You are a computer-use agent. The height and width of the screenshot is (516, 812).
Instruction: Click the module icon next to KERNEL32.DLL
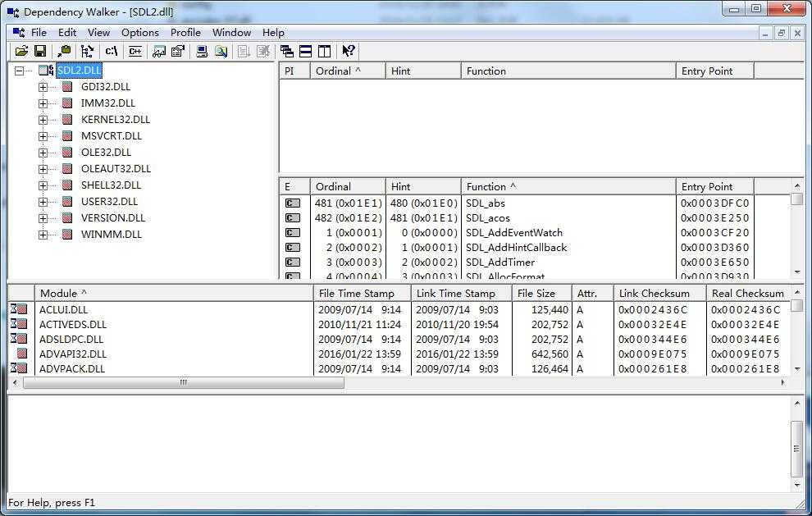tap(67, 119)
